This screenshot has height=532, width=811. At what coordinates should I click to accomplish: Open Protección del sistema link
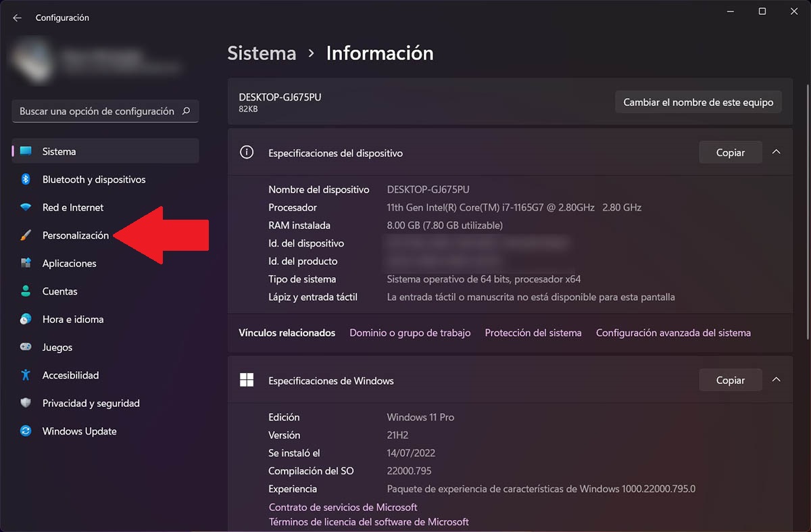coord(533,333)
